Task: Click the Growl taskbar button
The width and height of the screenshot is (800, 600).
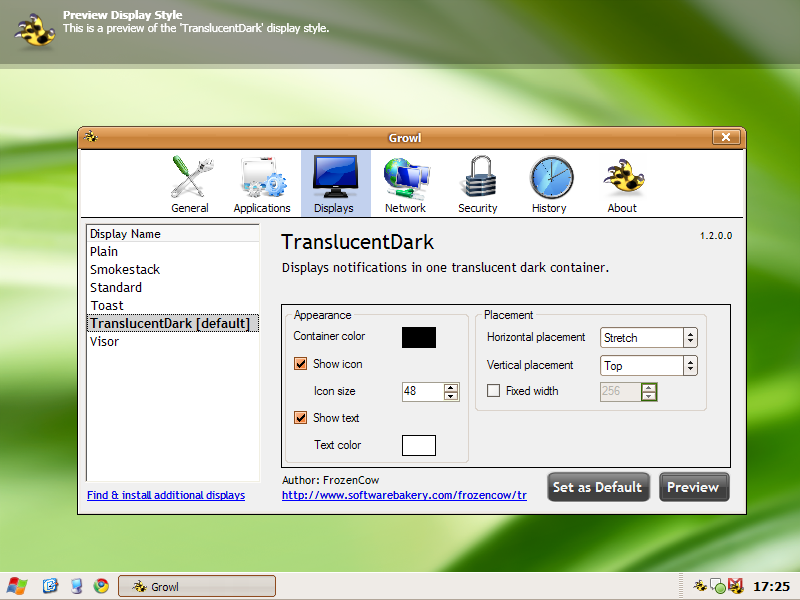Action: [197, 586]
